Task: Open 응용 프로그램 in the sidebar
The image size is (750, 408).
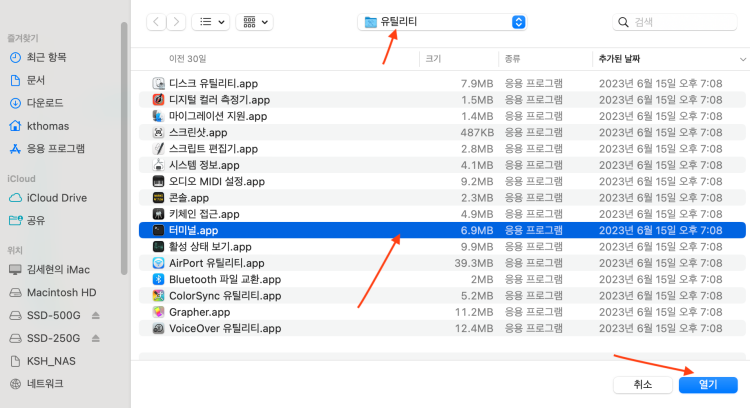Action: pos(47,149)
